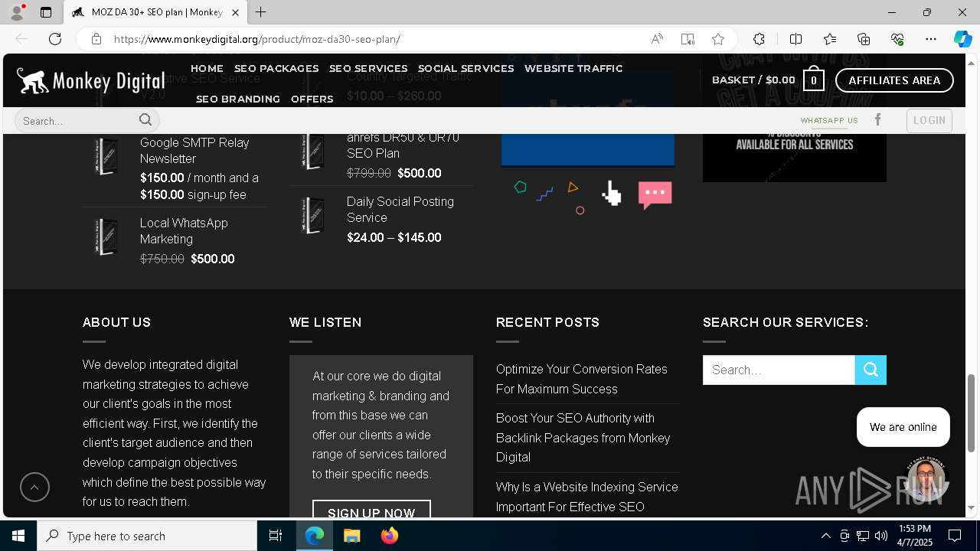Open the SEO SERVICES menu

pyautogui.click(x=368, y=68)
